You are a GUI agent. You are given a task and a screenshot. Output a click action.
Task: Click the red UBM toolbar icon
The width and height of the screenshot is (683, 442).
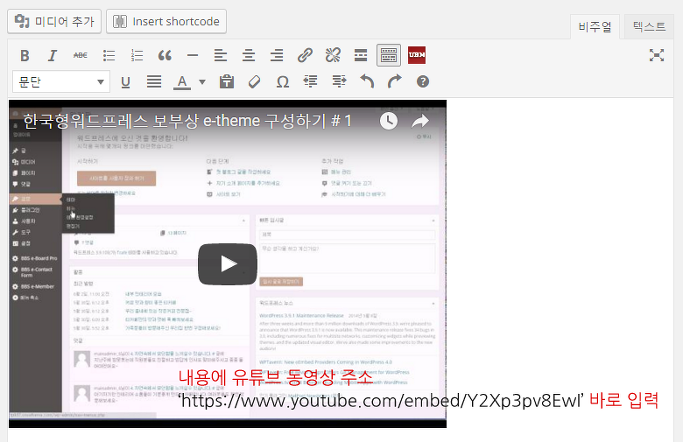point(417,55)
